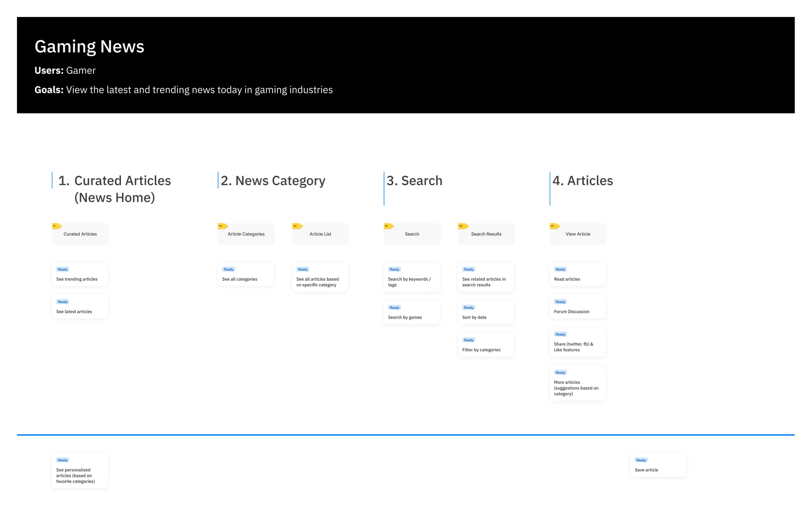Select the 'Share (twitter, fb) & Like features' card
812x523 pixels.
tap(577, 342)
